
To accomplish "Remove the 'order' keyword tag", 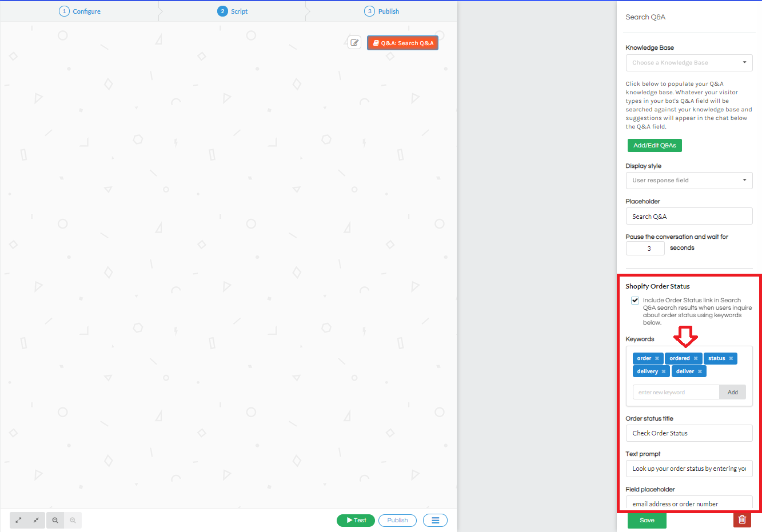I will 657,358.
